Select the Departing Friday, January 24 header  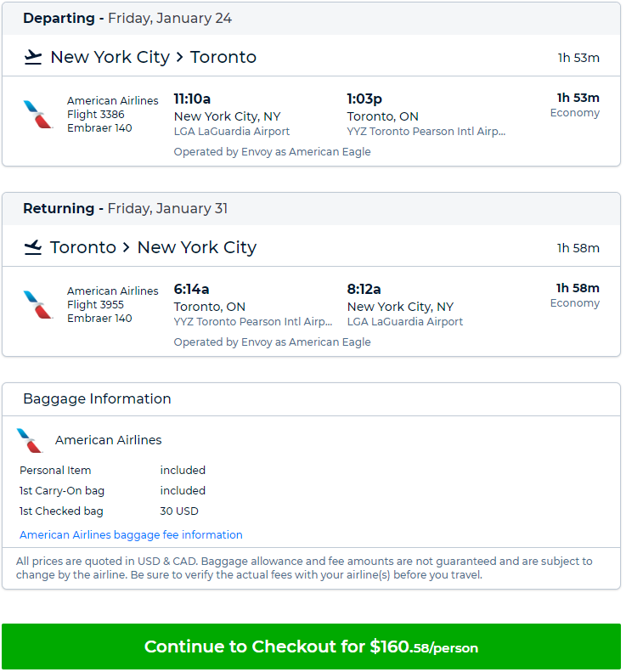[127, 18]
